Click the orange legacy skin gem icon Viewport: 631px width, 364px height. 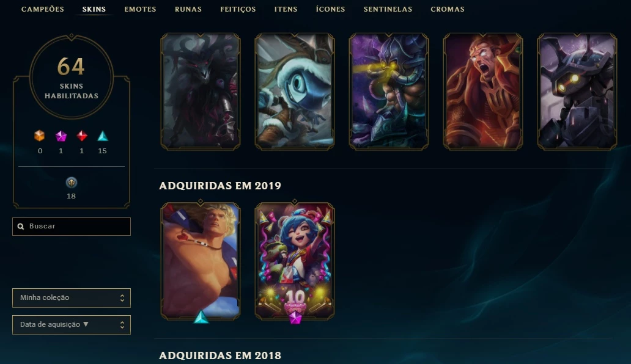39,136
